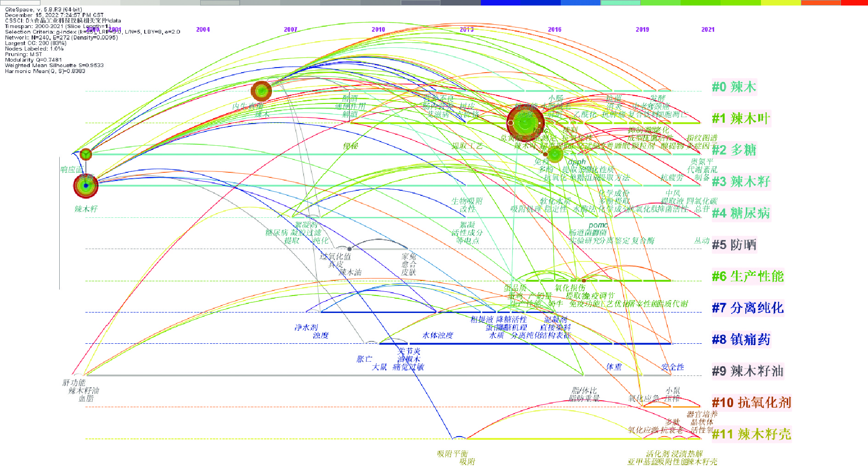
Task: Select the biggest node on the #1 辣木叶 timeline
Action: [525, 123]
